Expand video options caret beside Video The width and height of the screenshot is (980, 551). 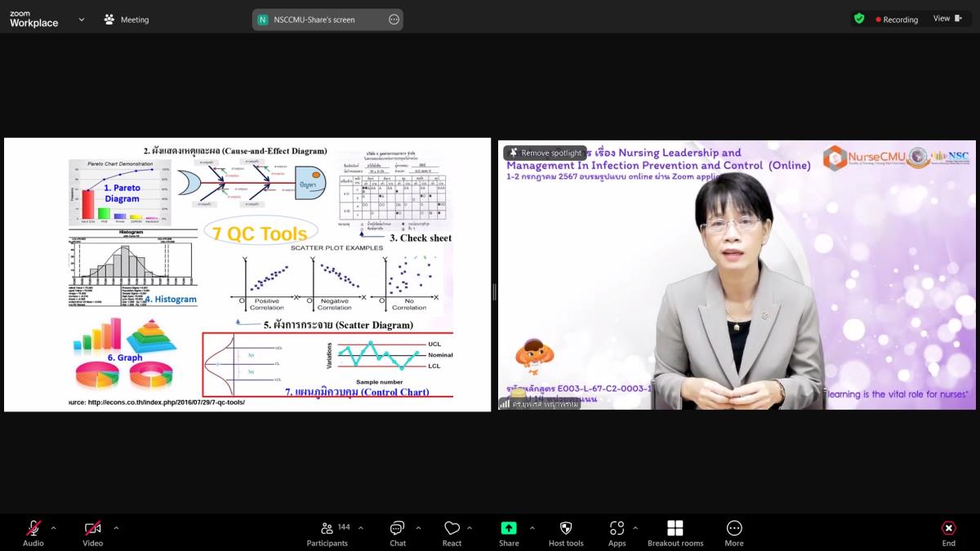click(116, 528)
